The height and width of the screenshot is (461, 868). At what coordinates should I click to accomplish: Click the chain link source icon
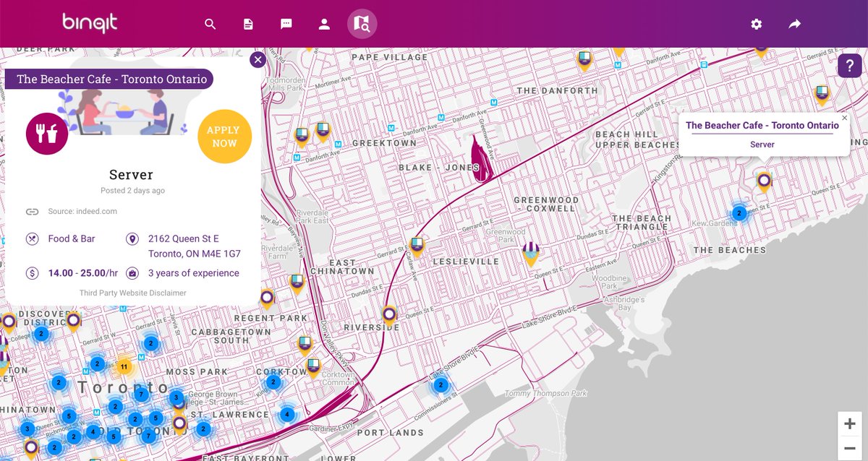pos(32,212)
